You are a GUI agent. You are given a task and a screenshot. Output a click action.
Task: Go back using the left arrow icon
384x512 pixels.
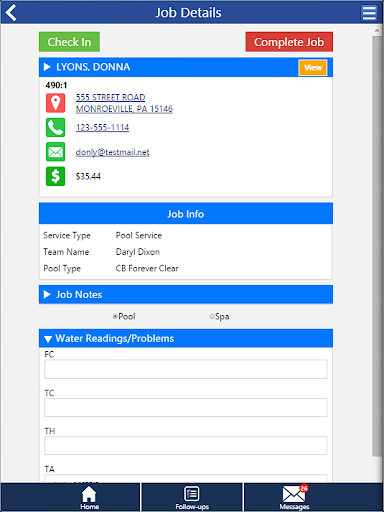click(x=11, y=13)
